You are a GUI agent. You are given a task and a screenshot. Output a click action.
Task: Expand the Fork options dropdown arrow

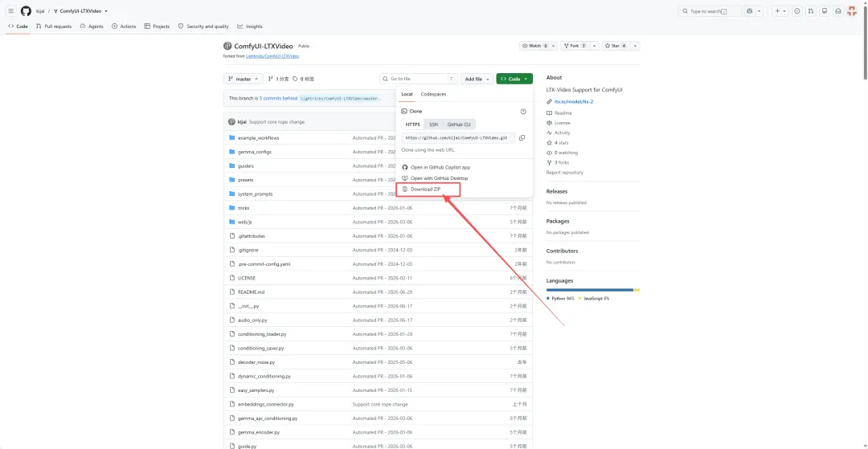tap(594, 46)
